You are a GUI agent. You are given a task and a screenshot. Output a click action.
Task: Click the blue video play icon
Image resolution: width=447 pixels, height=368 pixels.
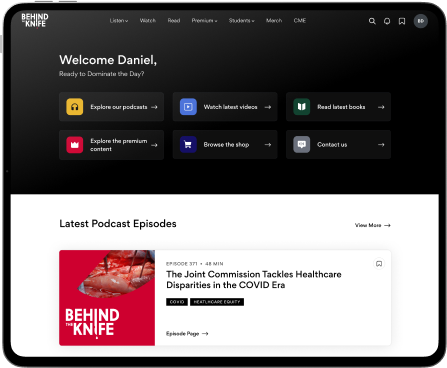188,107
